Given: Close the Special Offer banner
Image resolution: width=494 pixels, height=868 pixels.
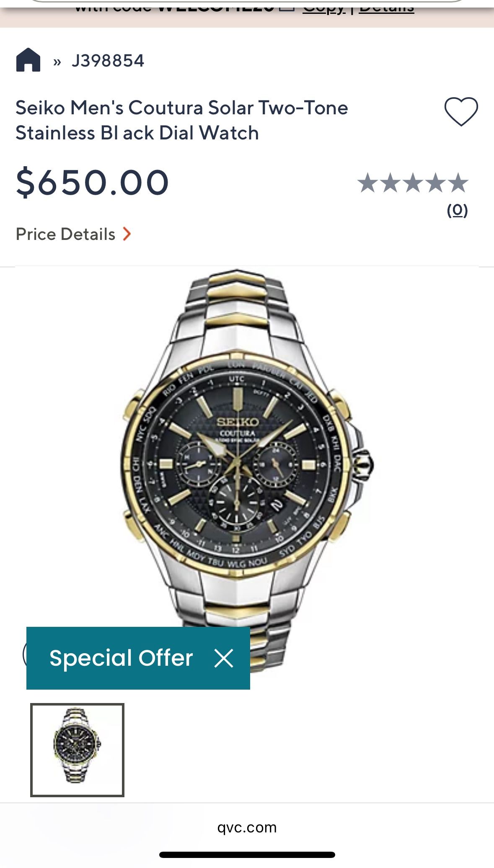Looking at the screenshot, I should 224,658.
